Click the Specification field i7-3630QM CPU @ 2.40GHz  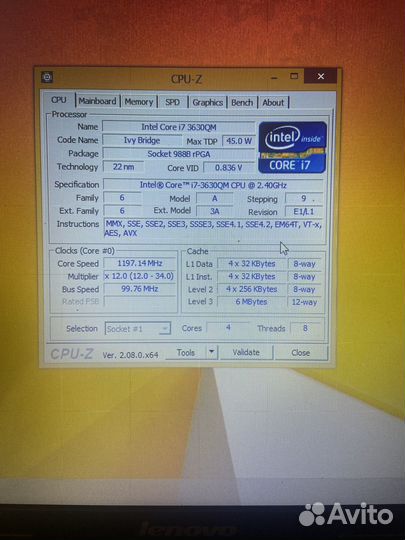point(213,185)
